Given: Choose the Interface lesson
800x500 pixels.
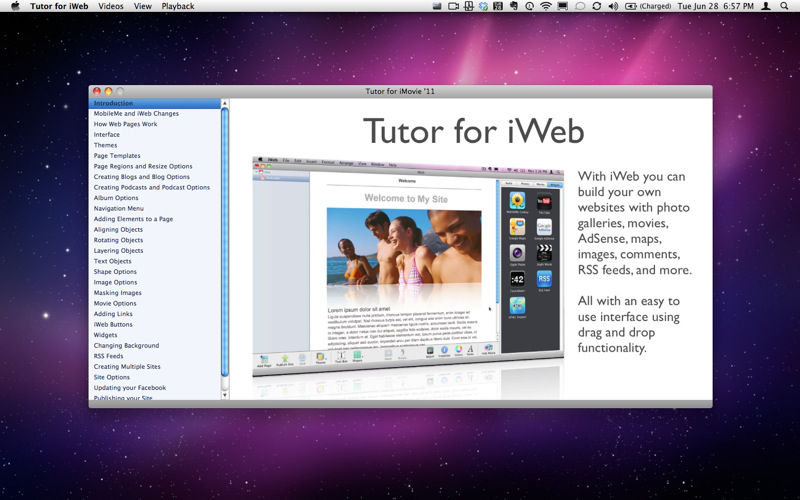Looking at the screenshot, I should point(107,135).
